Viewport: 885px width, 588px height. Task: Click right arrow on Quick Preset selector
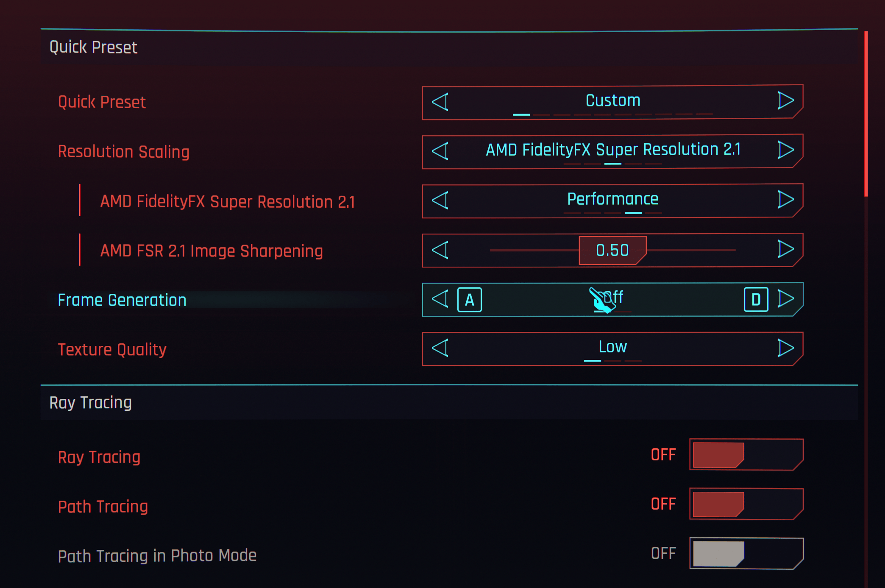[785, 101]
